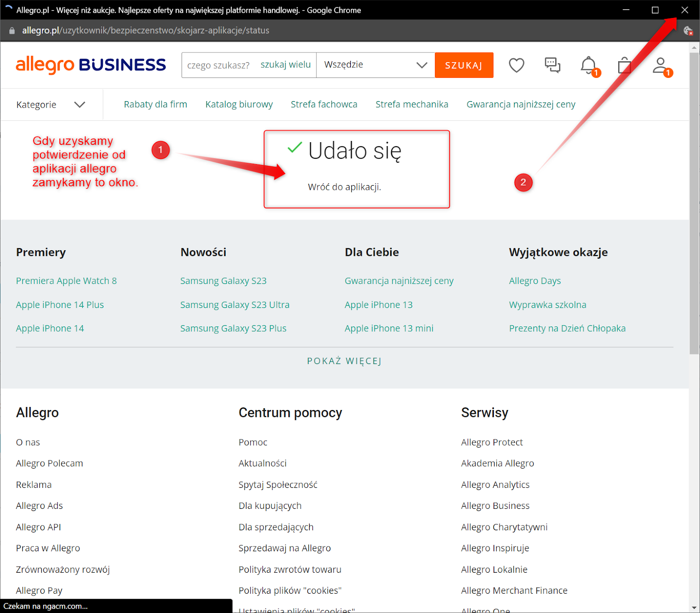Click the scrollbar up arrow
Screen dimensions: 700x613
694,47
